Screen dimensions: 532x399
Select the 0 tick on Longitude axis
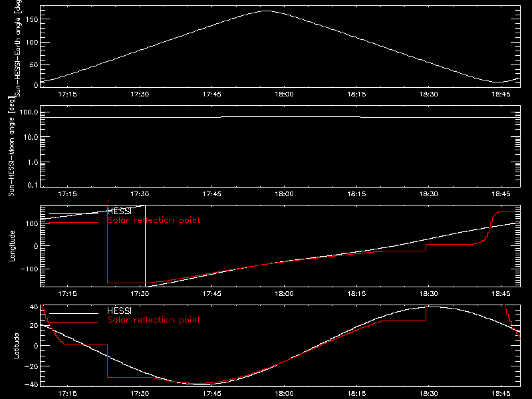pos(36,246)
